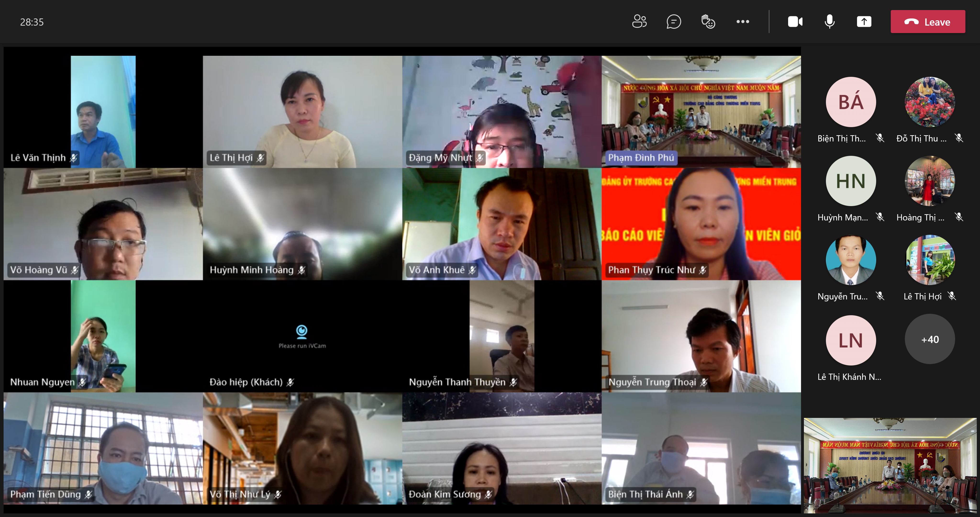Click Nguyễn Tru... portrait avatar
Screen dimensions: 980x517
[851, 260]
